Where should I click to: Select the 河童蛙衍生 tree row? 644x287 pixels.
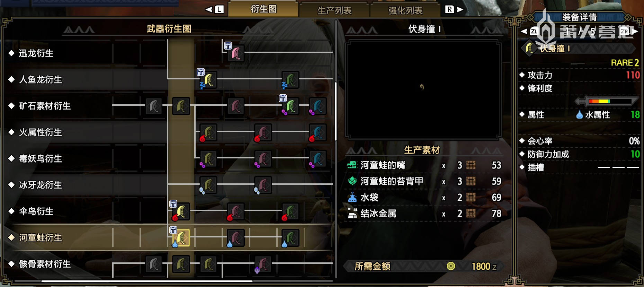tap(170, 238)
